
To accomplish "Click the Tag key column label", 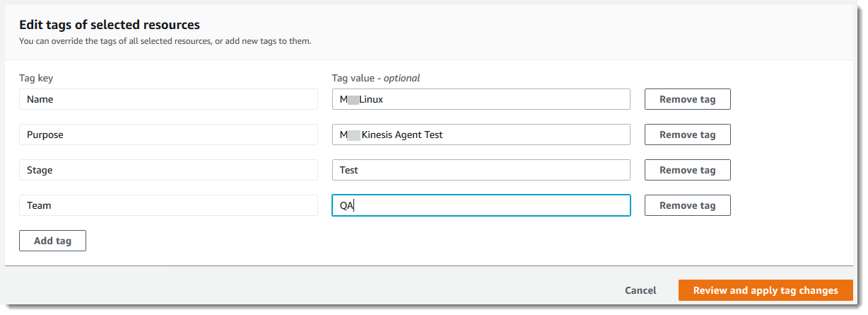I will click(x=36, y=78).
